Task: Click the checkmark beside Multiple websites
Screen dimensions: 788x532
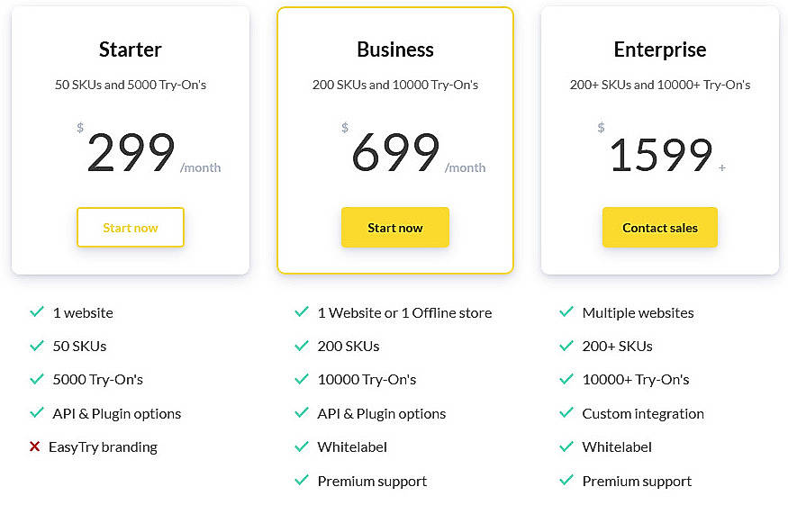Action: coord(566,312)
